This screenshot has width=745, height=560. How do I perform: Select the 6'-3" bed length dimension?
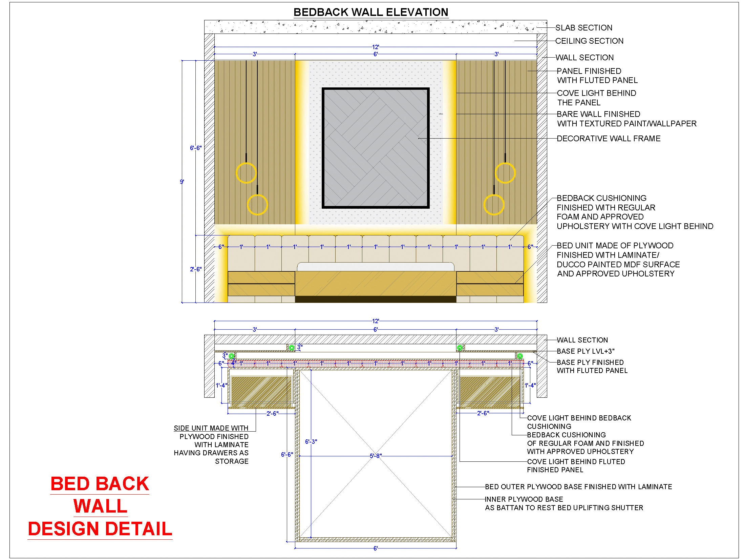pos(311,442)
